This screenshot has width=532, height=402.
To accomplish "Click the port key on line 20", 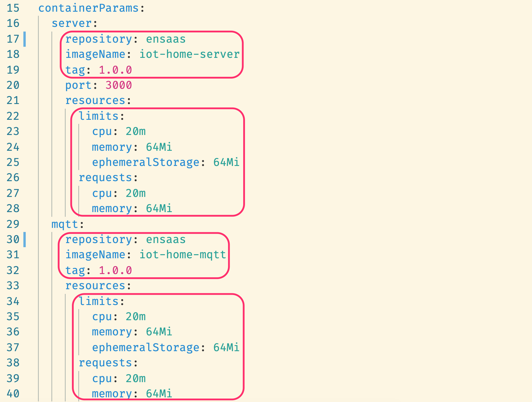I will coord(78,85).
